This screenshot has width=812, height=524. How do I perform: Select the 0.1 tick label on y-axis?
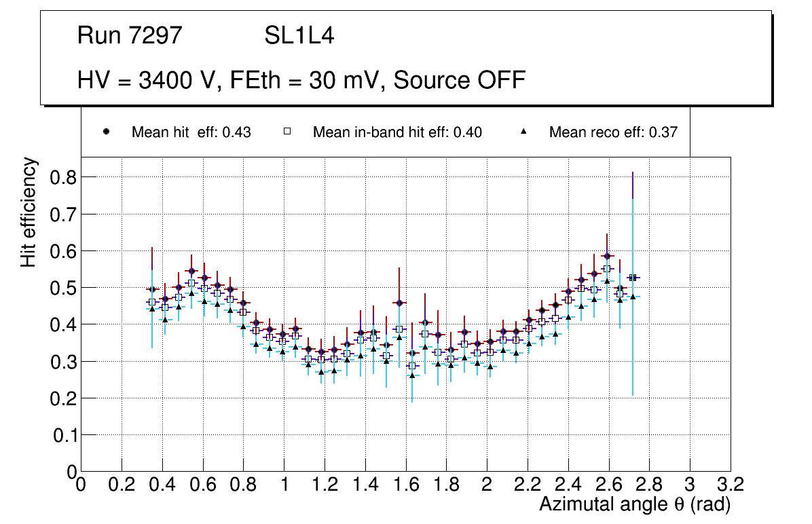(x=64, y=434)
